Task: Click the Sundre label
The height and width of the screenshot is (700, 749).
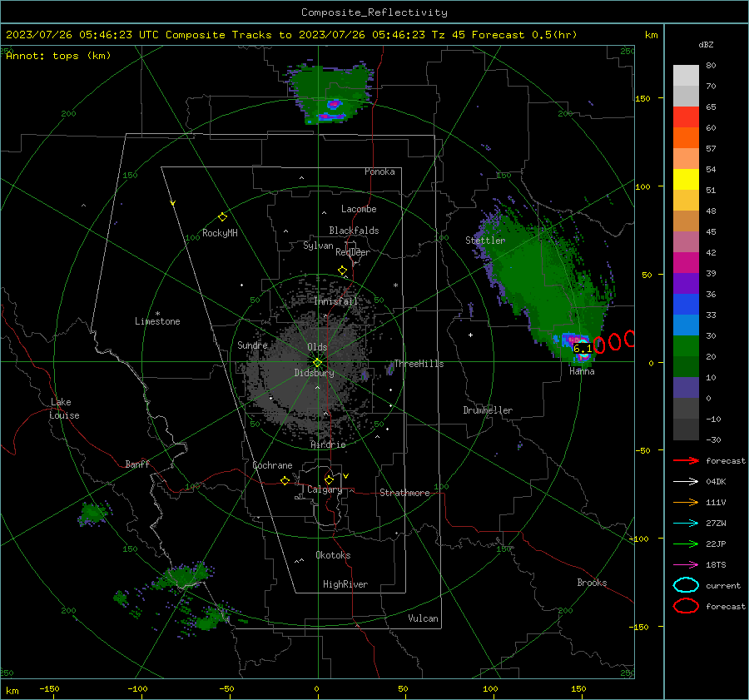Action: [252, 345]
